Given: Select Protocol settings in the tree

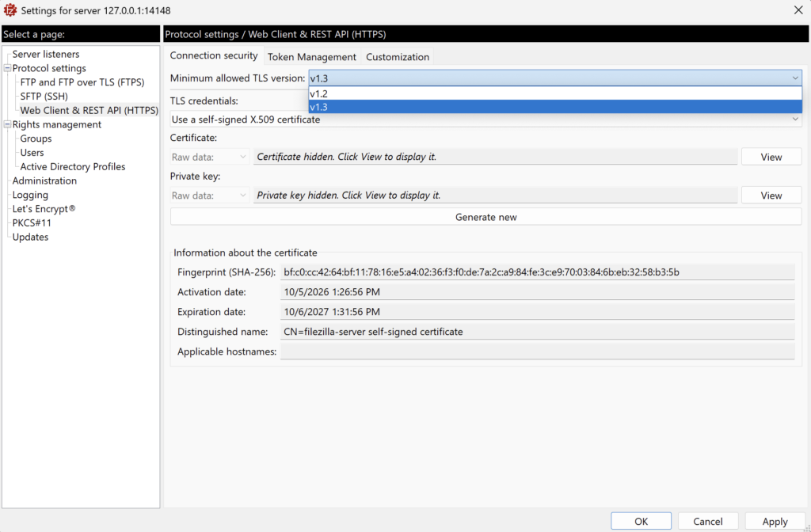Looking at the screenshot, I should [x=49, y=68].
